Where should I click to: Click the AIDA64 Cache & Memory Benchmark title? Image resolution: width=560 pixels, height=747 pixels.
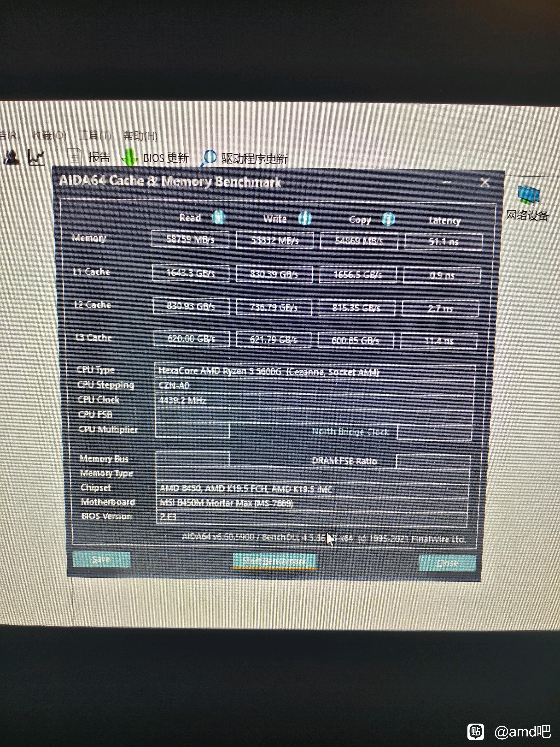click(x=170, y=181)
